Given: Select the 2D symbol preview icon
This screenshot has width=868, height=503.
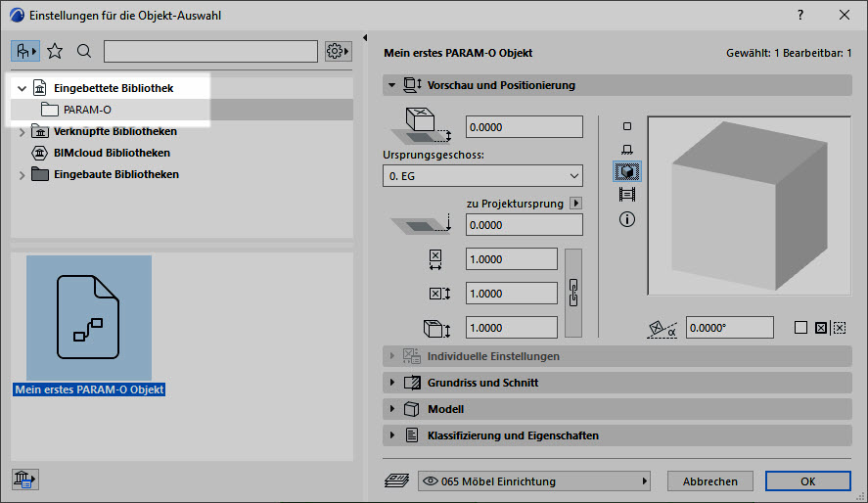Looking at the screenshot, I should click(x=627, y=126).
